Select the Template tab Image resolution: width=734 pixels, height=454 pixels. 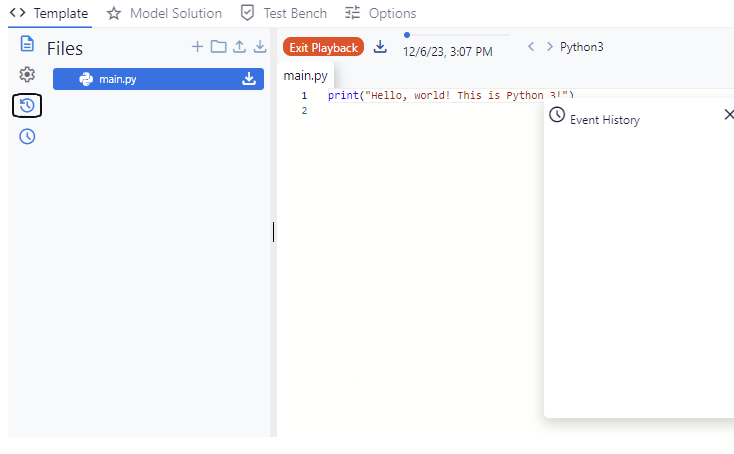click(x=49, y=13)
